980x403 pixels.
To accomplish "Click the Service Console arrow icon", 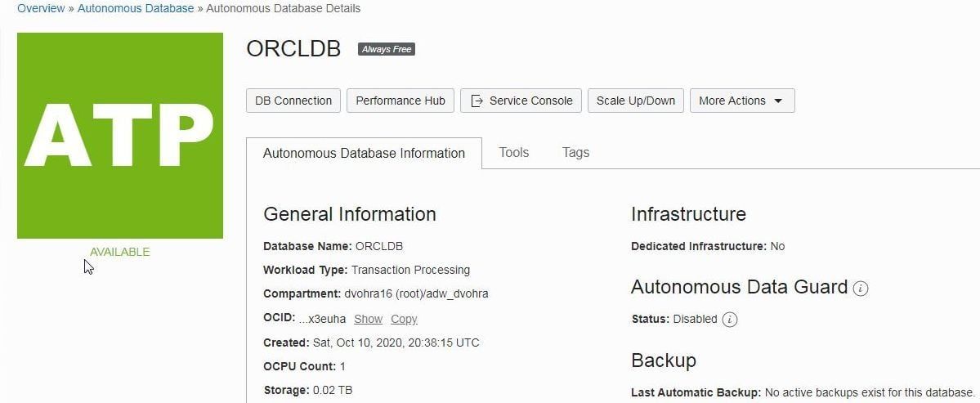I will pos(477,101).
